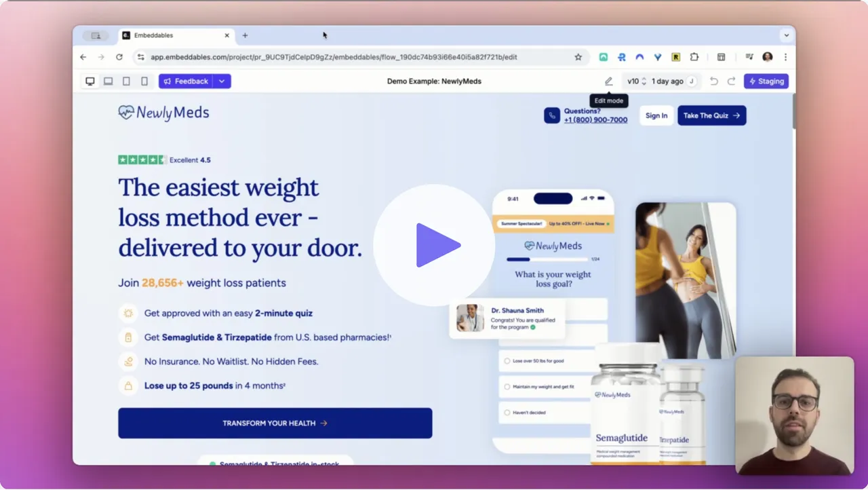Select the desktop viewport icon
This screenshot has width=868, height=490.
pyautogui.click(x=90, y=81)
